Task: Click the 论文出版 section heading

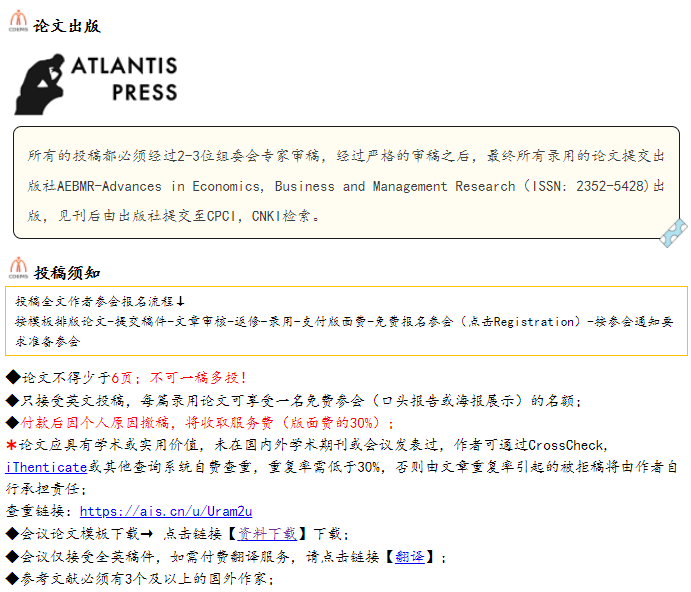Action: pyautogui.click(x=67, y=26)
